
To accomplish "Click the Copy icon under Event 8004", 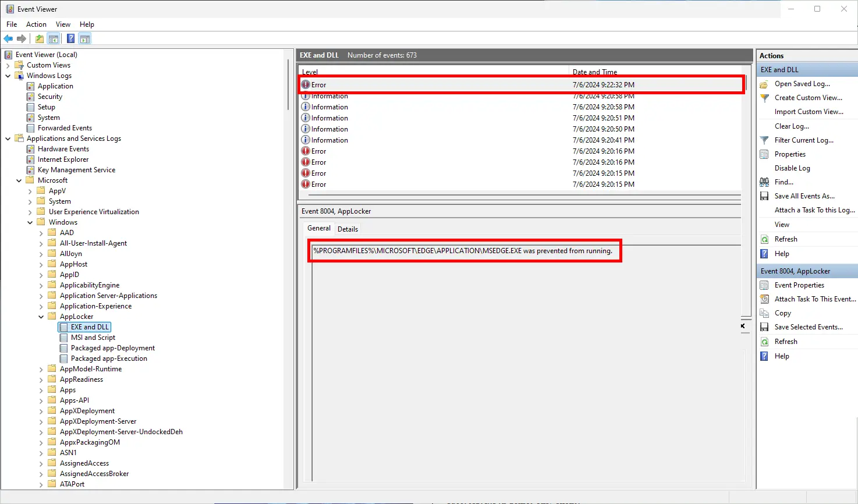I will point(764,313).
